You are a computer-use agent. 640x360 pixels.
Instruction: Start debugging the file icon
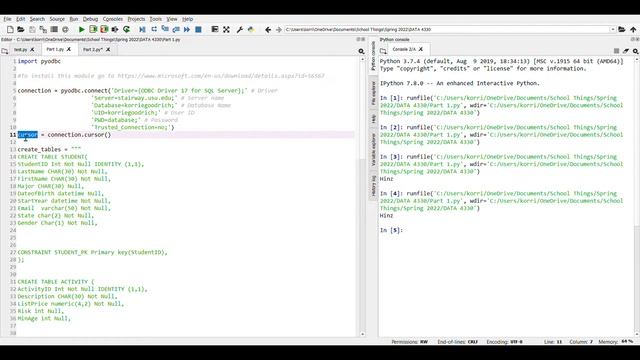pyautogui.click(x=142, y=29)
